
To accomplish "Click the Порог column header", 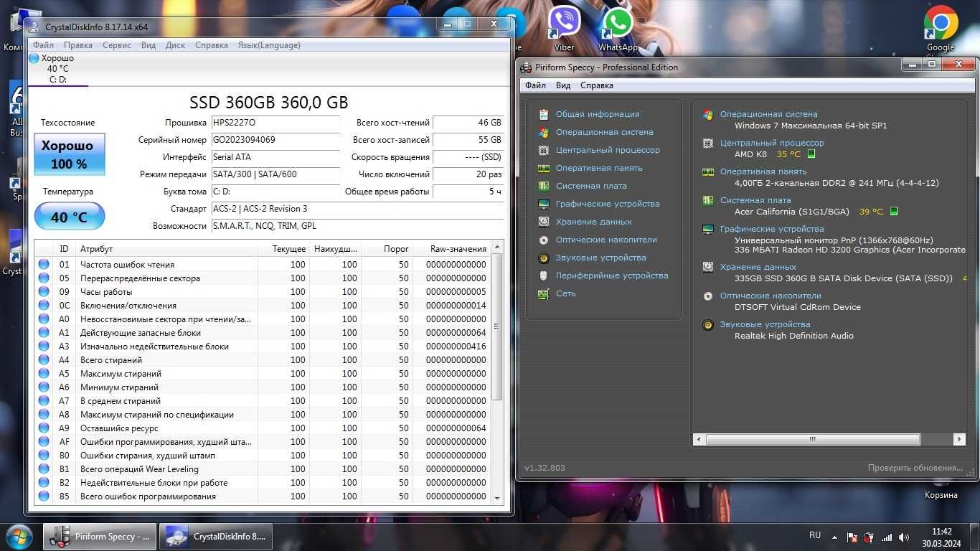I will pyautogui.click(x=387, y=249).
